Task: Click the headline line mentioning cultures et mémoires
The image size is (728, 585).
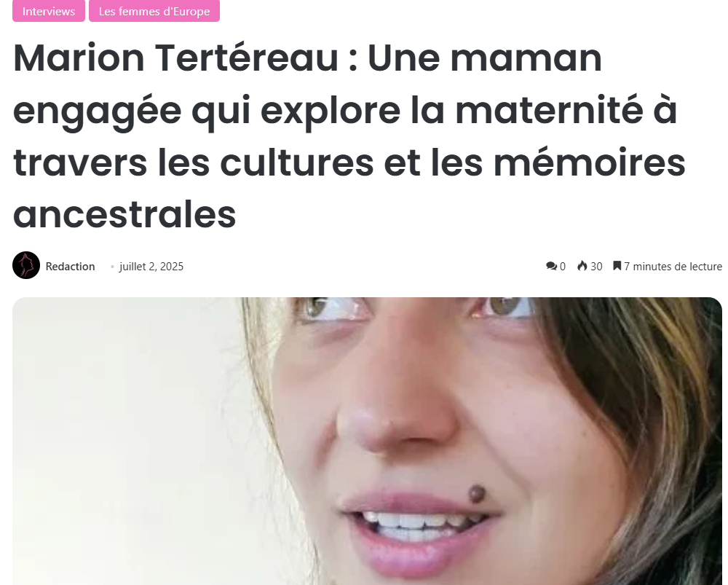Action: pyautogui.click(x=349, y=162)
